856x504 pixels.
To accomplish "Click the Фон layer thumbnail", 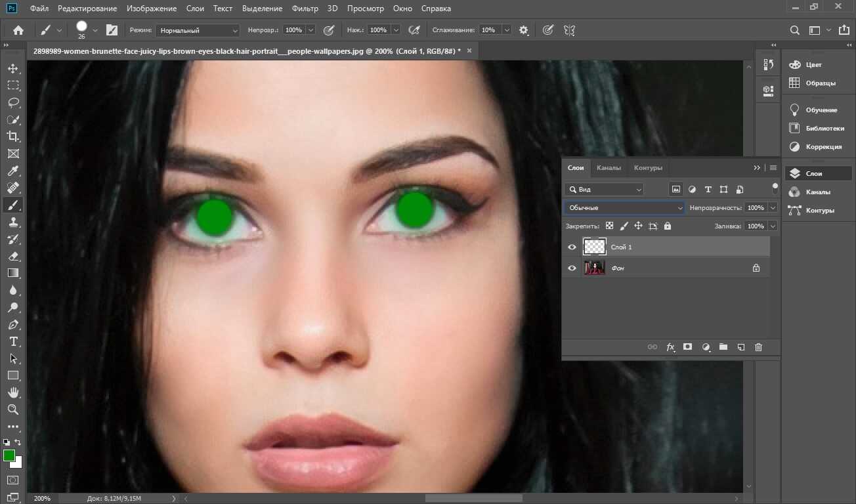I will 594,268.
